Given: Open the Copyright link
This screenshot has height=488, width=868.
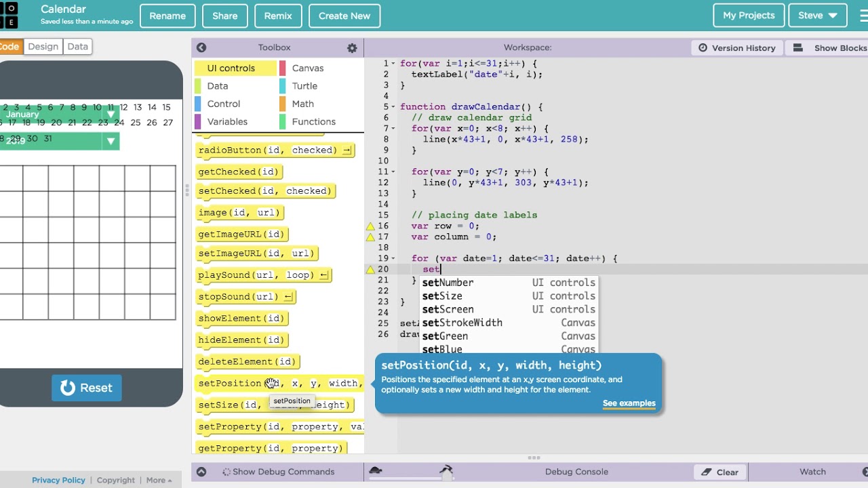Looking at the screenshot, I should (115, 480).
